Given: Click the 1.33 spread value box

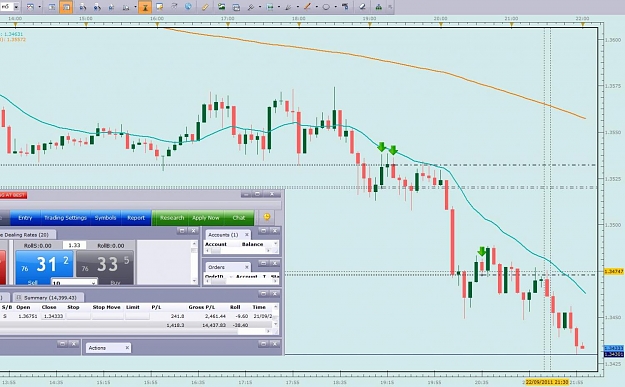Looking at the screenshot, I should [74, 245].
